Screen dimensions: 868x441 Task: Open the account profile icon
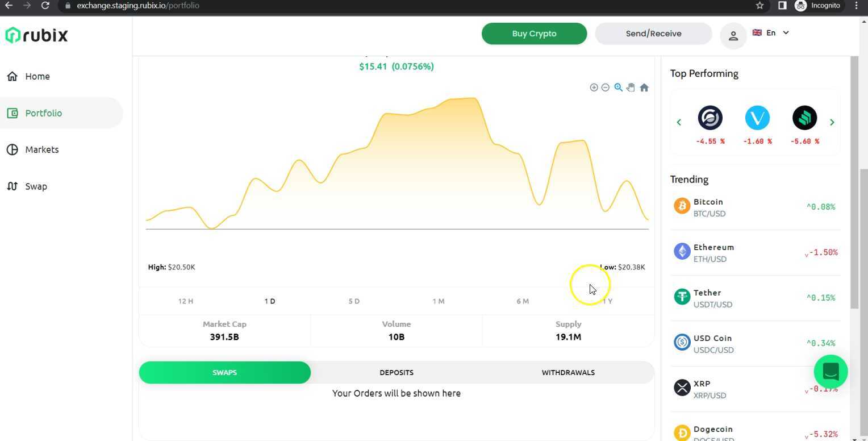pyautogui.click(x=733, y=35)
